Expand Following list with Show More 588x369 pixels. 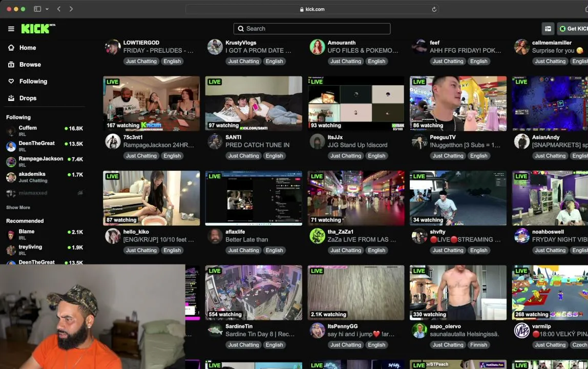18,208
